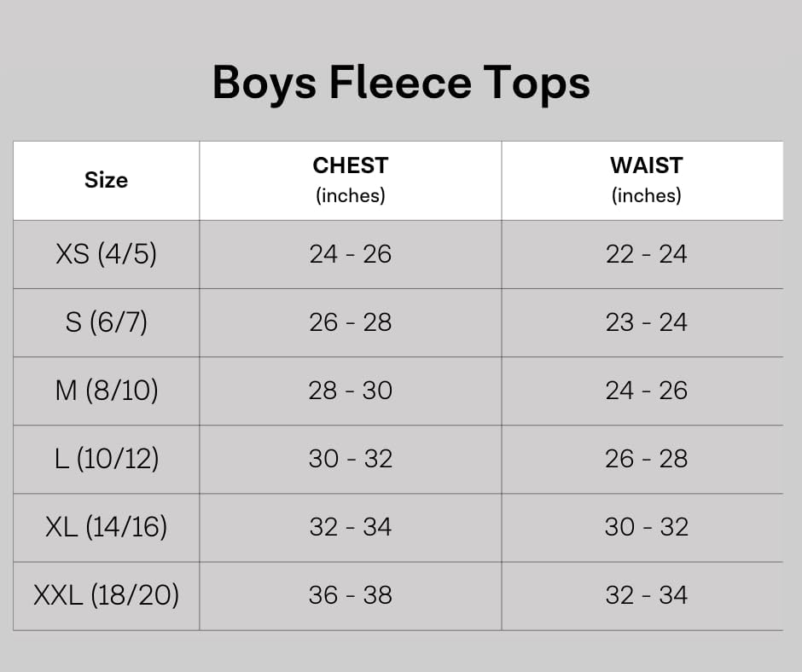Click the Boys Fleece Tops title

pos(401,84)
